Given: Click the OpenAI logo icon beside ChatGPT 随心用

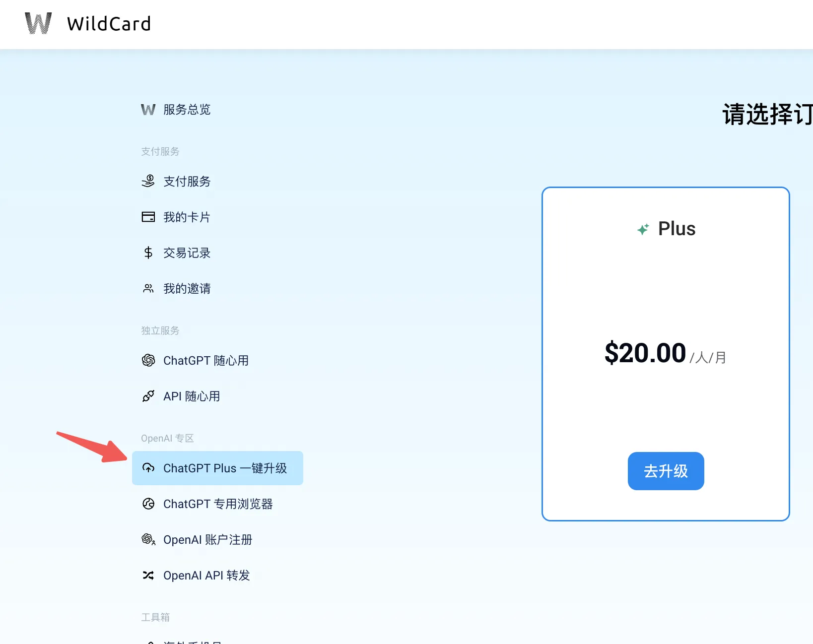Looking at the screenshot, I should [148, 360].
